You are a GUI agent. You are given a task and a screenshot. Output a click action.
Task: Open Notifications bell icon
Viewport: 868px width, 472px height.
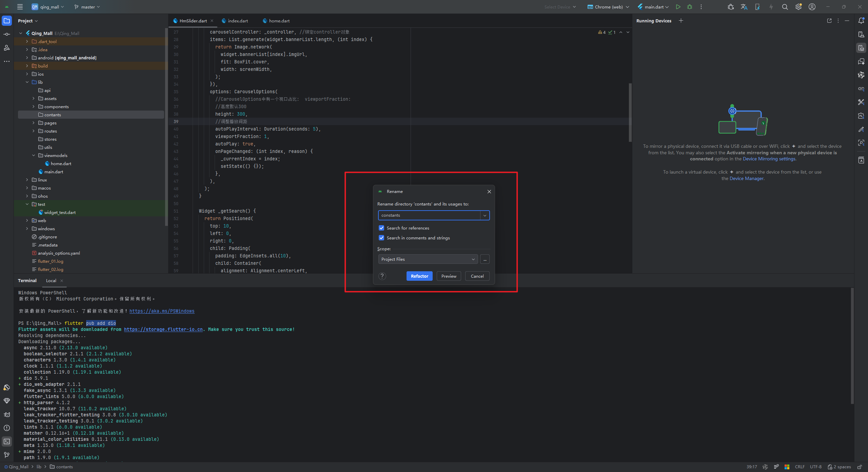(861, 21)
